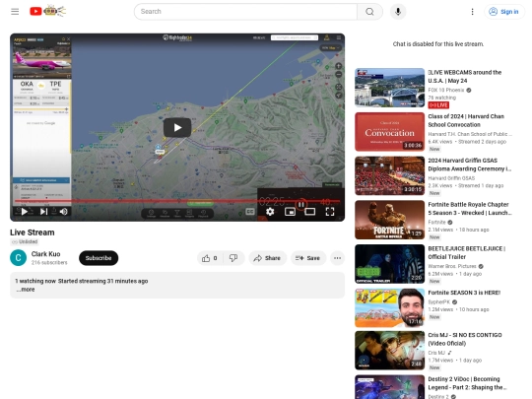Screen dimensions: 532x399
Task: Click the magnifier search button
Action: point(369,12)
